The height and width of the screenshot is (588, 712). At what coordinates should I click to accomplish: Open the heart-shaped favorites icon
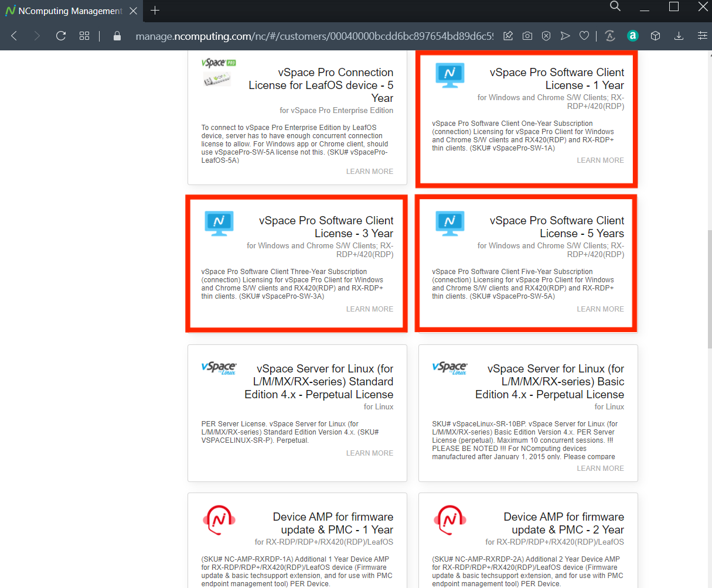(584, 36)
